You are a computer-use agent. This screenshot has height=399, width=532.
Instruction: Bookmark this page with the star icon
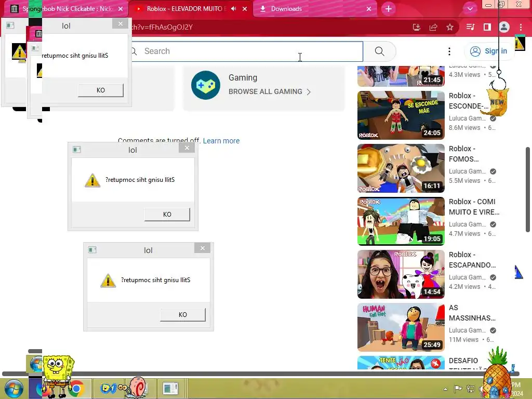pos(450,27)
